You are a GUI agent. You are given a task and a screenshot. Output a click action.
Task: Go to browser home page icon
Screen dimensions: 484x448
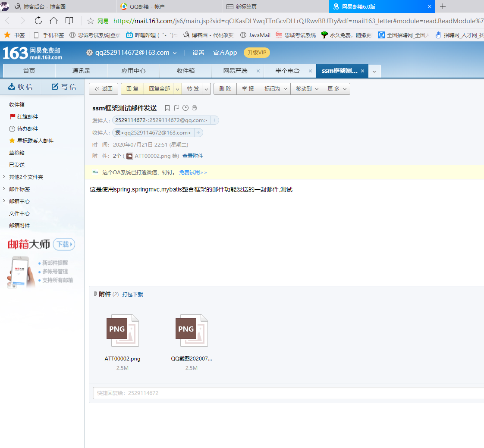tap(54, 21)
